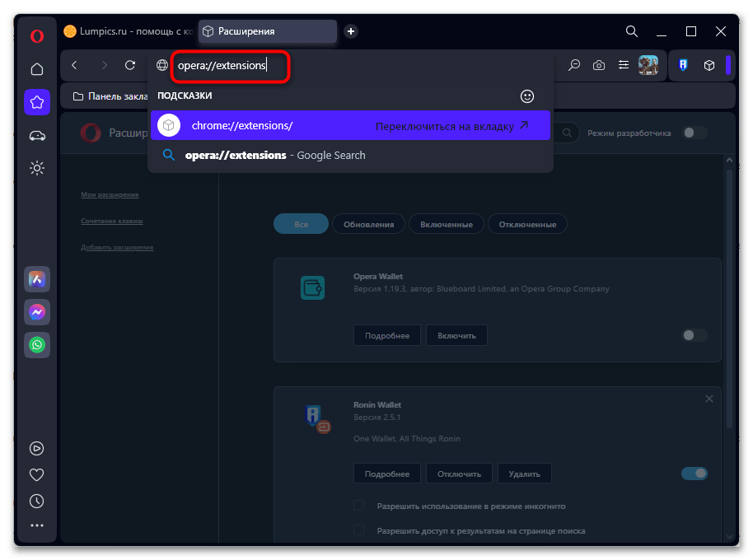Click the Opera logo menu button
The width and height of the screenshot is (753, 560).
(37, 36)
